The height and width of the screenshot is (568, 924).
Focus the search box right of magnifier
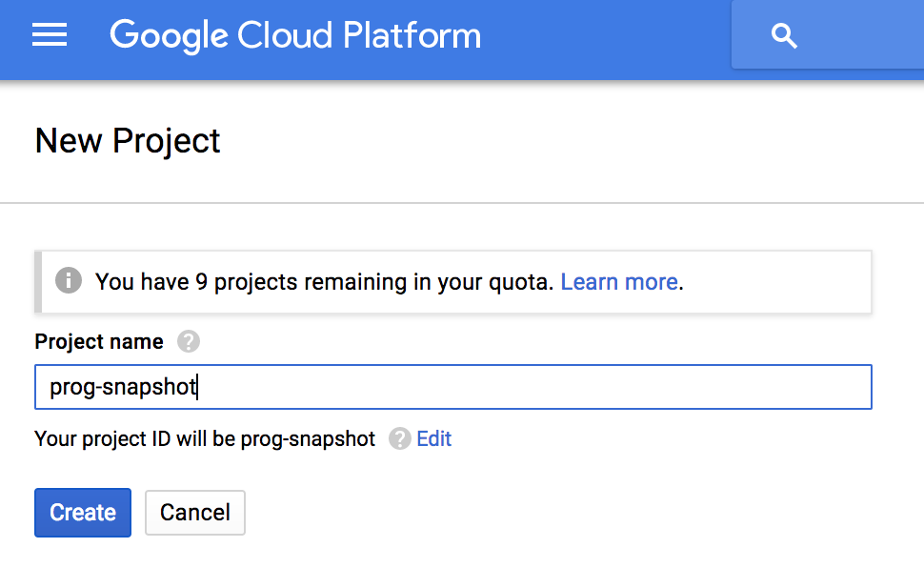point(860,35)
